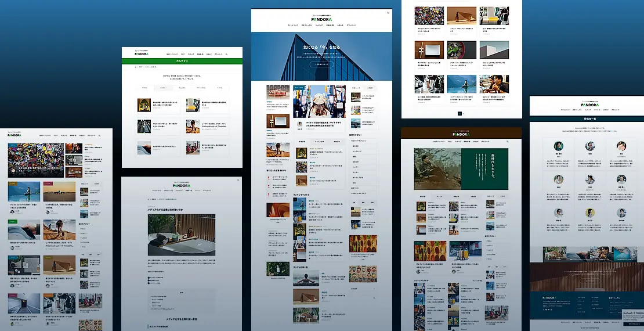Screen dimensions: 644x331
Task: Select the first tab under the カルチャー heading
Action: click(144, 88)
